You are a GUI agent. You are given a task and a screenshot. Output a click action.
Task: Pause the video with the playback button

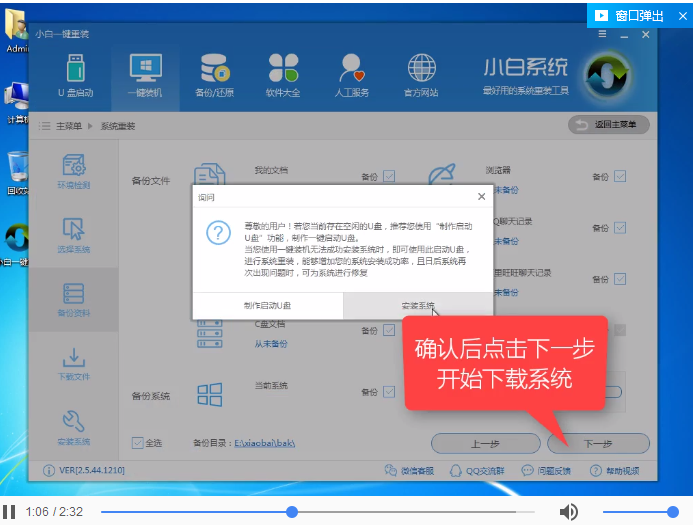pyautogui.click(x=9, y=512)
